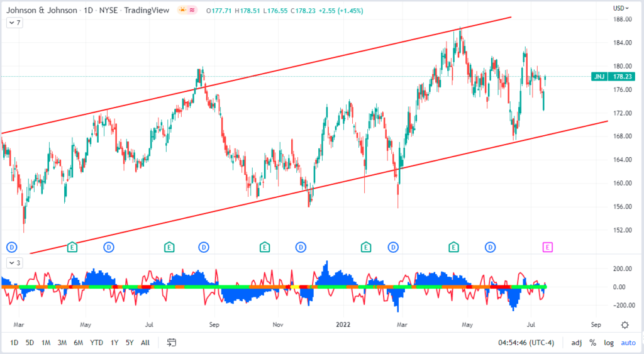Click the dividend D marker near late November
The height and width of the screenshot is (354, 644).
coord(301,247)
